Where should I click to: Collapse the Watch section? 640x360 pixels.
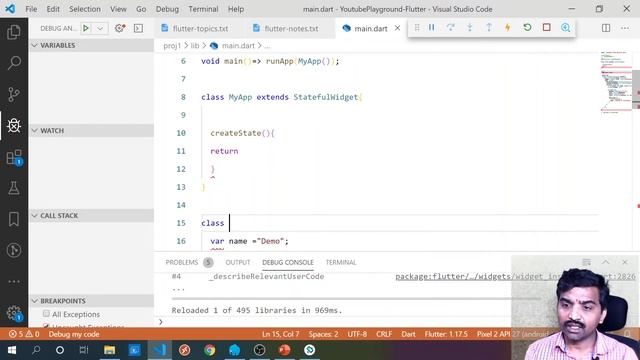tap(91, 131)
